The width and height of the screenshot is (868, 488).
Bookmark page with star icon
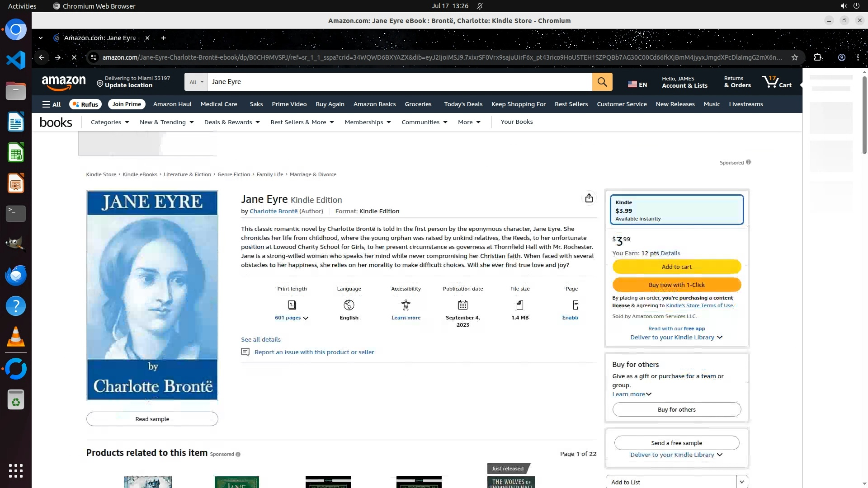tap(794, 57)
